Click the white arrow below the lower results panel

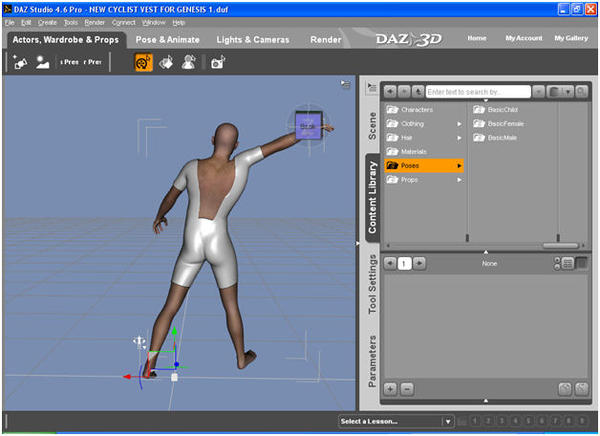(x=486, y=401)
